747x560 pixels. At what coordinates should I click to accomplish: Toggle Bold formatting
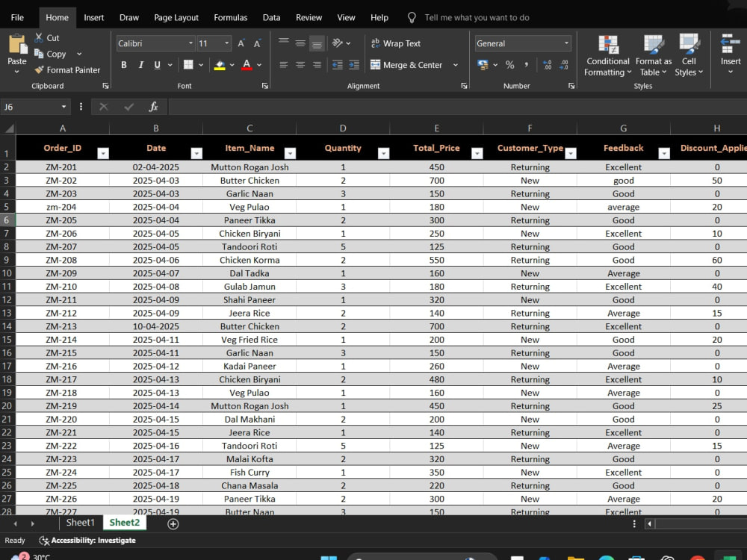[124, 65]
